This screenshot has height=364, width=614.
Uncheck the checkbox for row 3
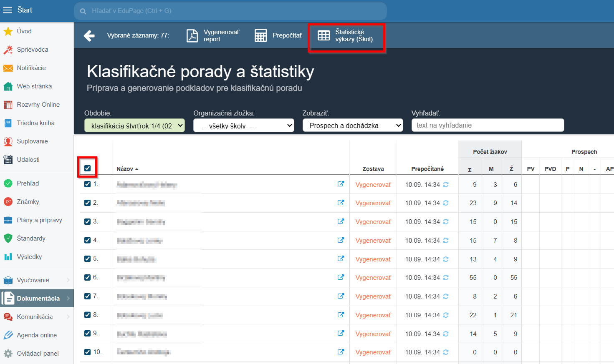(87, 221)
